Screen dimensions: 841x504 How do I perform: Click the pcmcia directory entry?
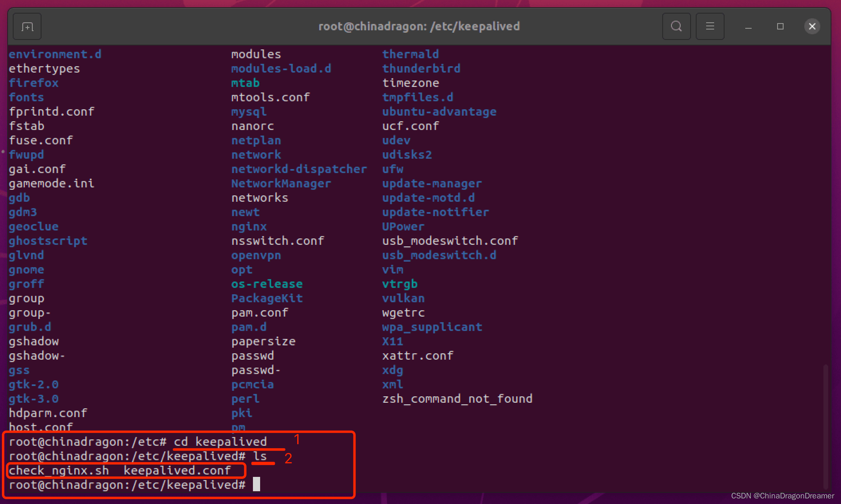click(x=253, y=384)
